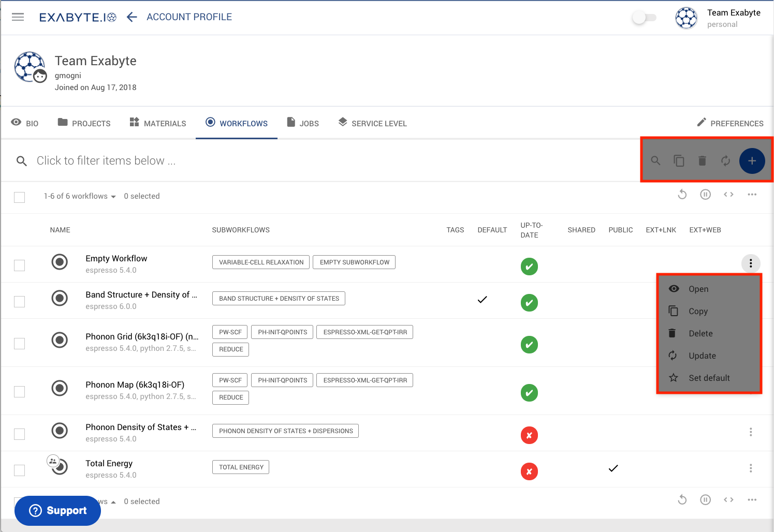Click the trash delete icon in toolbar
This screenshot has width=774, height=532.
[x=702, y=161]
